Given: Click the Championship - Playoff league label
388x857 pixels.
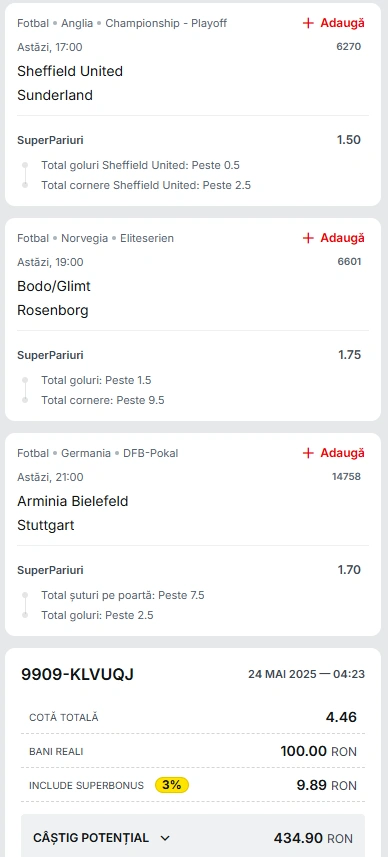Looking at the screenshot, I should [166, 23].
